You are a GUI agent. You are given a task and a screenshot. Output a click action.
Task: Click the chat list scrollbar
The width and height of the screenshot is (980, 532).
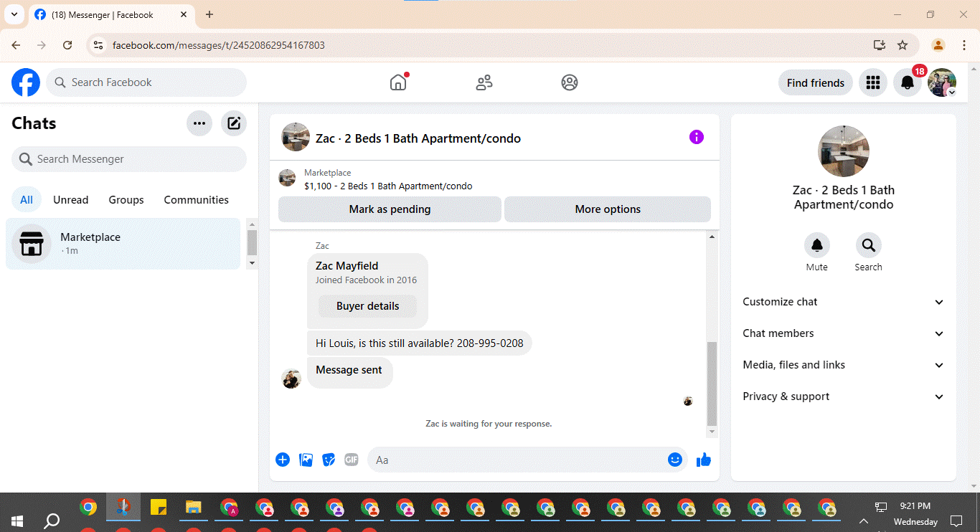pyautogui.click(x=252, y=242)
